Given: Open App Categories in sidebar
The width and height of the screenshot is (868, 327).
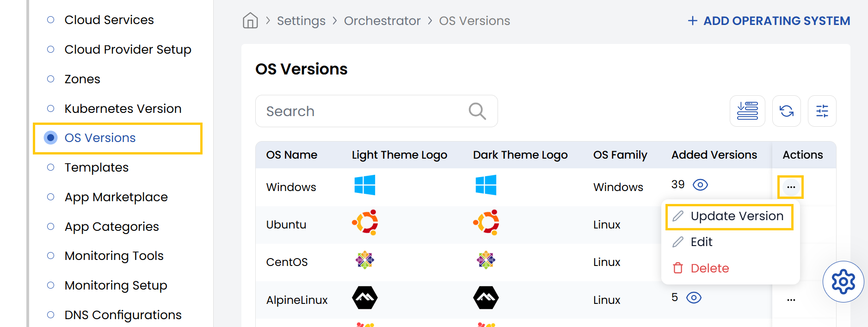Looking at the screenshot, I should pos(112,227).
